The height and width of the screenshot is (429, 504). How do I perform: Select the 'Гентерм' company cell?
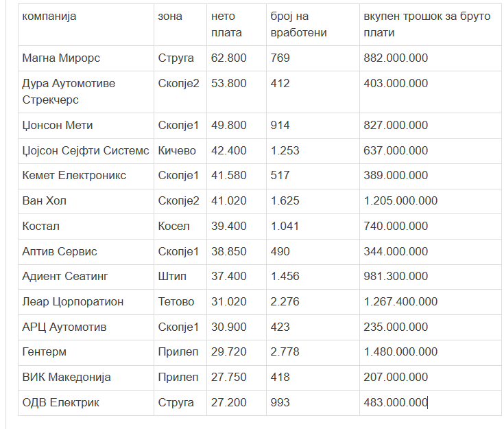(x=45, y=352)
